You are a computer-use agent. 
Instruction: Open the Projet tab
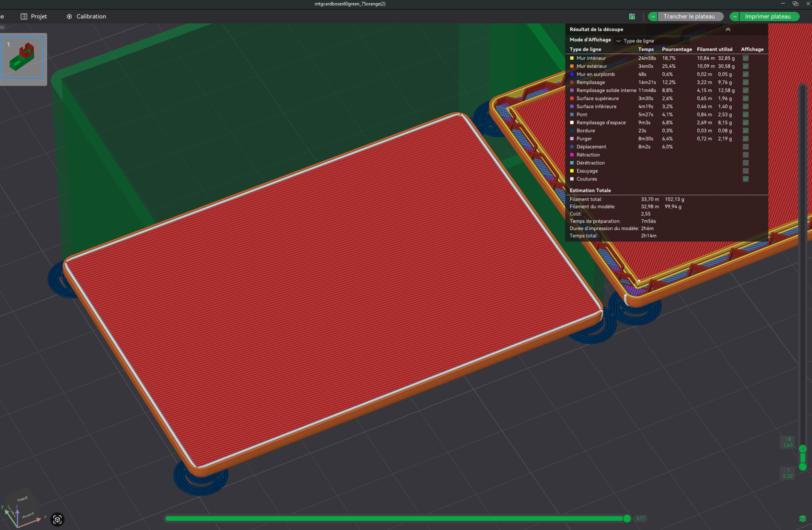point(38,16)
